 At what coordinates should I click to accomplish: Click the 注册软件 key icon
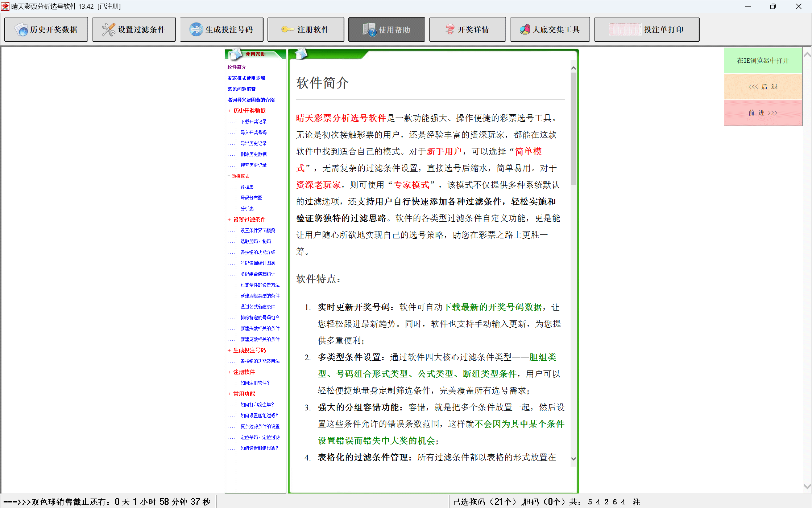(x=288, y=30)
